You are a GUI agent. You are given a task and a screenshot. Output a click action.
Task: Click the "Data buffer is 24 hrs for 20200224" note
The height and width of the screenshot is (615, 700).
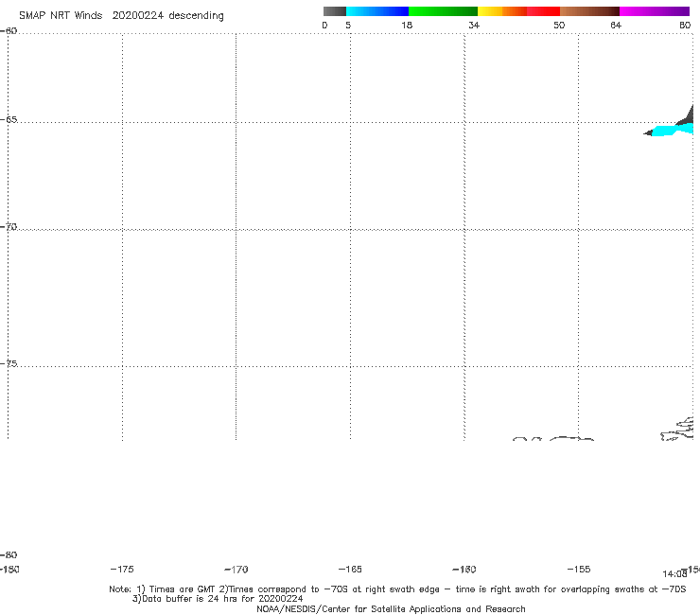(218, 599)
